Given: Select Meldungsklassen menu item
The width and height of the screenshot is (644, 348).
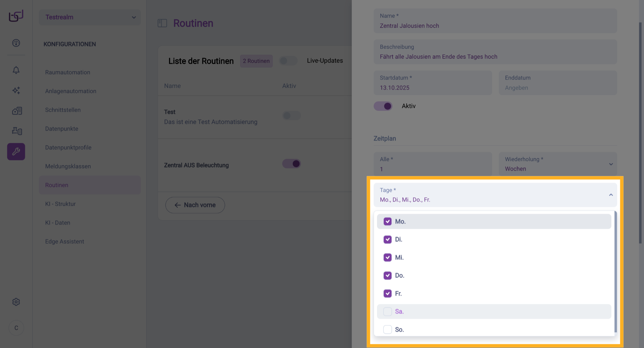Looking at the screenshot, I should coord(68,166).
